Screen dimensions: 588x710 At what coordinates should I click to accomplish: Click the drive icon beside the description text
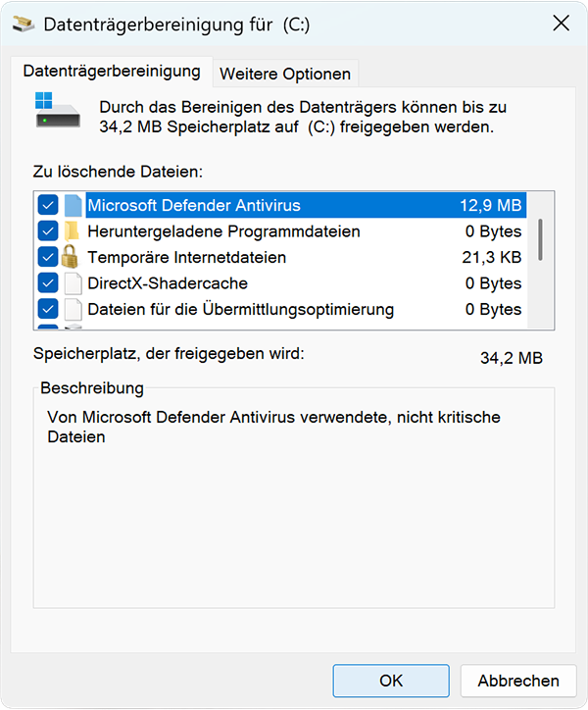click(54, 110)
